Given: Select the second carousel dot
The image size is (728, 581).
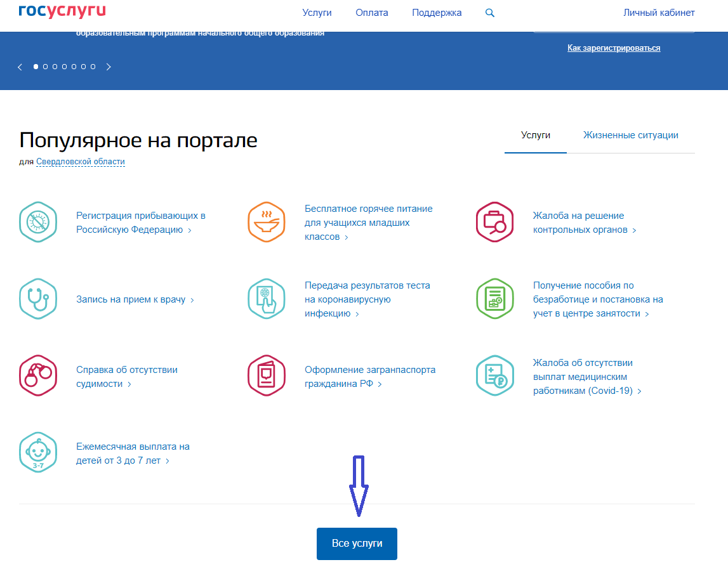Looking at the screenshot, I should point(46,67).
